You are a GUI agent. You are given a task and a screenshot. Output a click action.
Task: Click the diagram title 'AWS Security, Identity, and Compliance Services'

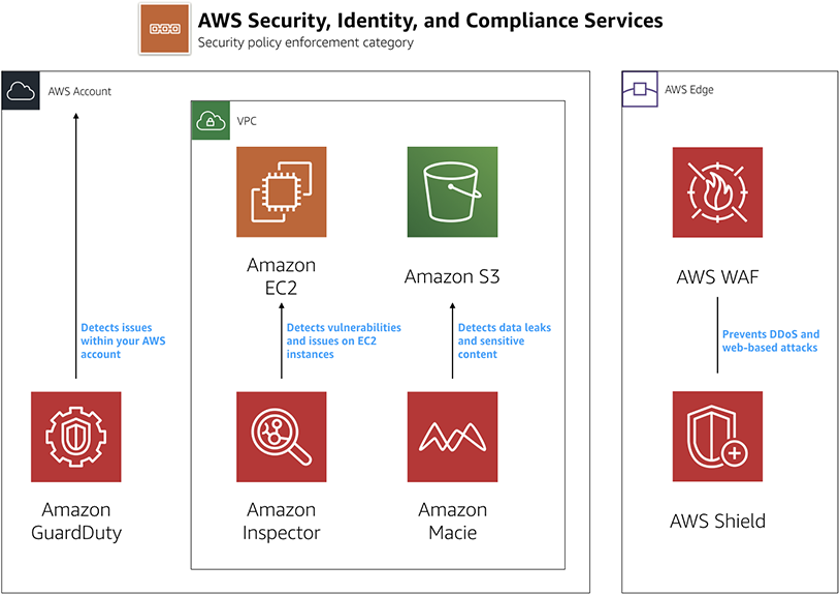(430, 20)
